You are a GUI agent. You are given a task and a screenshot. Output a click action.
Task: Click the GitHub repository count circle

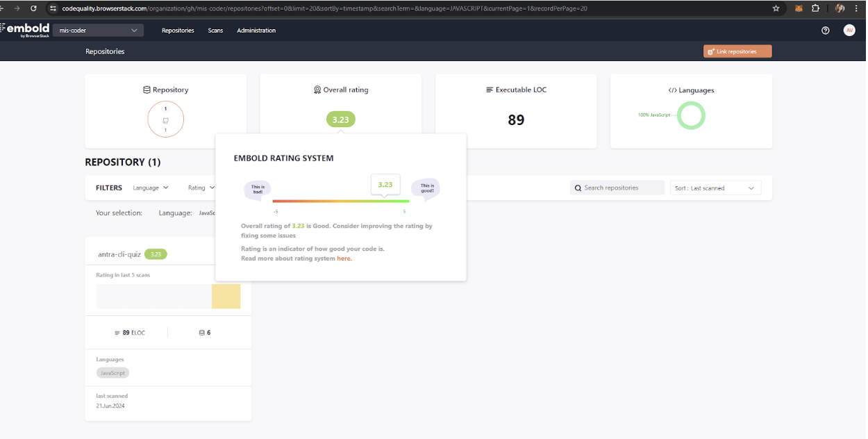coord(165,119)
